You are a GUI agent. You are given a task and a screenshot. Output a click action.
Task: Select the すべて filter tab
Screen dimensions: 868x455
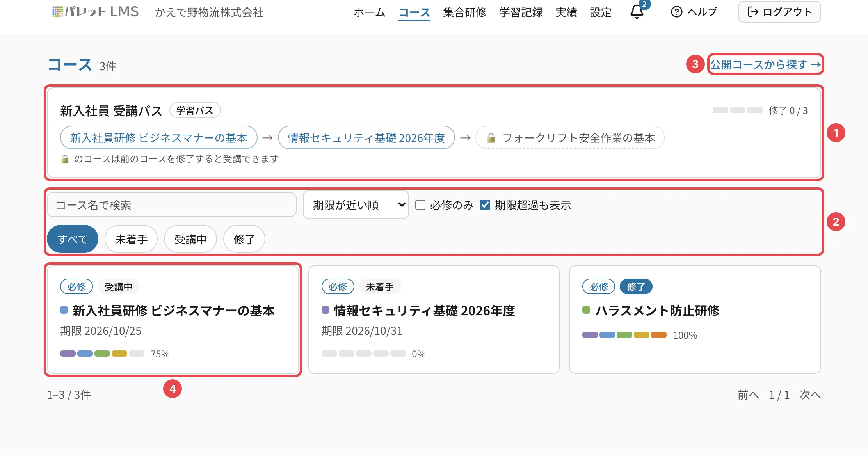coord(73,239)
